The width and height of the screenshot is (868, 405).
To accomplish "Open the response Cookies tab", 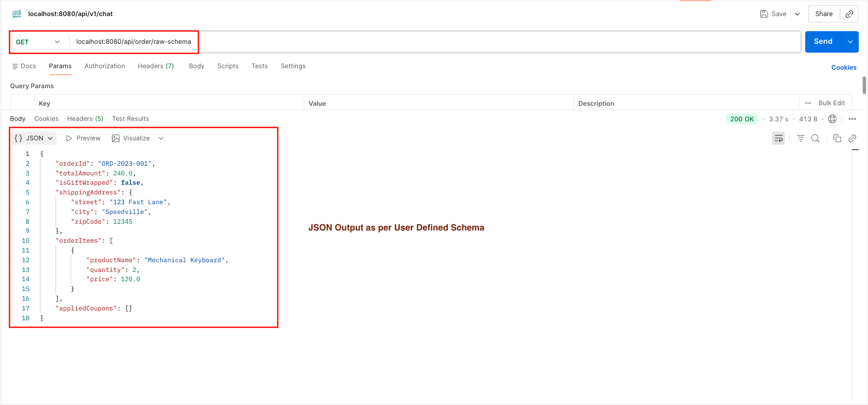I will [46, 118].
